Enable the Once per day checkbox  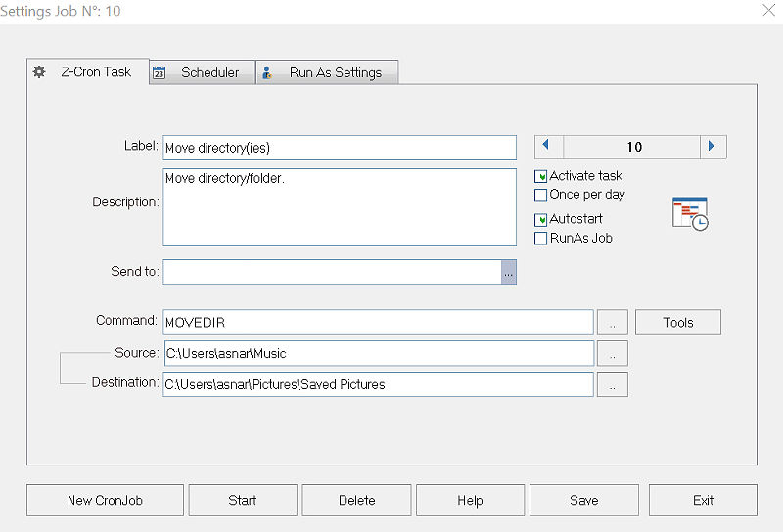click(541, 195)
